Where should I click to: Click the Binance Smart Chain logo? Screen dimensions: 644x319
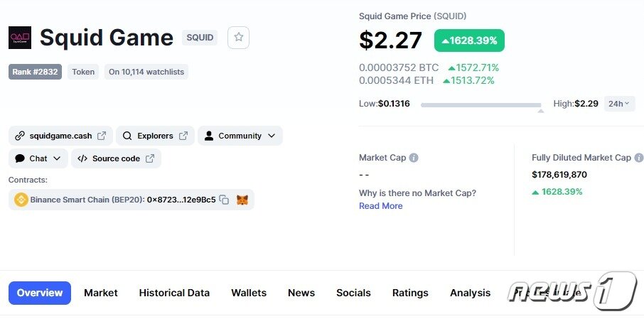click(x=21, y=200)
